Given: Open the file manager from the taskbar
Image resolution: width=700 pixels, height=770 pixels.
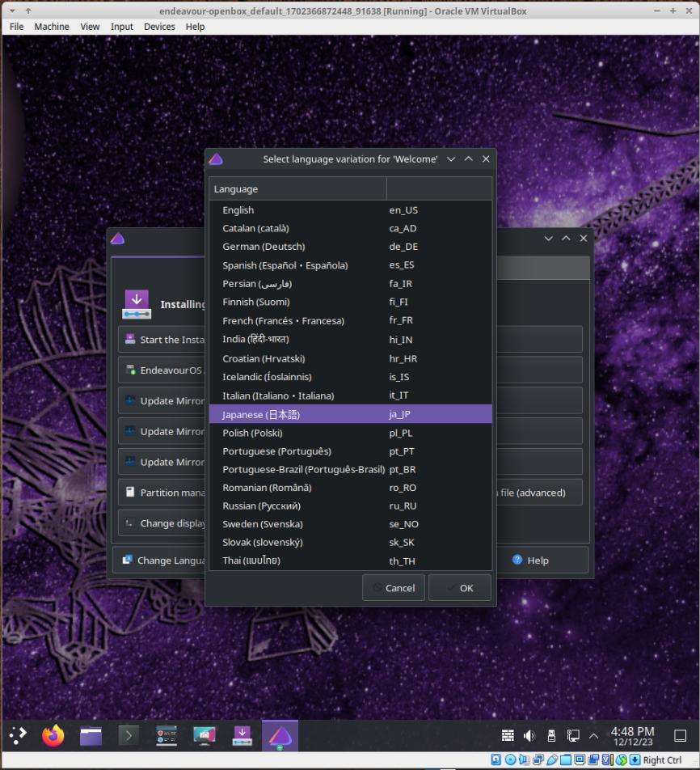Looking at the screenshot, I should pyautogui.click(x=91, y=736).
